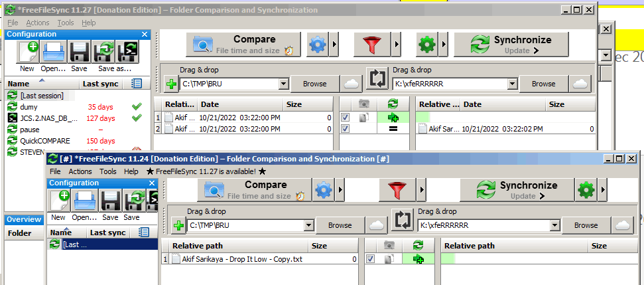Open Tools menu in 11.24 window
This screenshot has width=644, height=285.
[x=108, y=171]
